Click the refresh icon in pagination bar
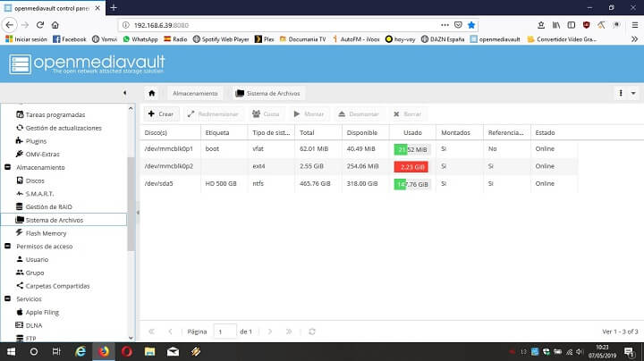 pos(311,332)
